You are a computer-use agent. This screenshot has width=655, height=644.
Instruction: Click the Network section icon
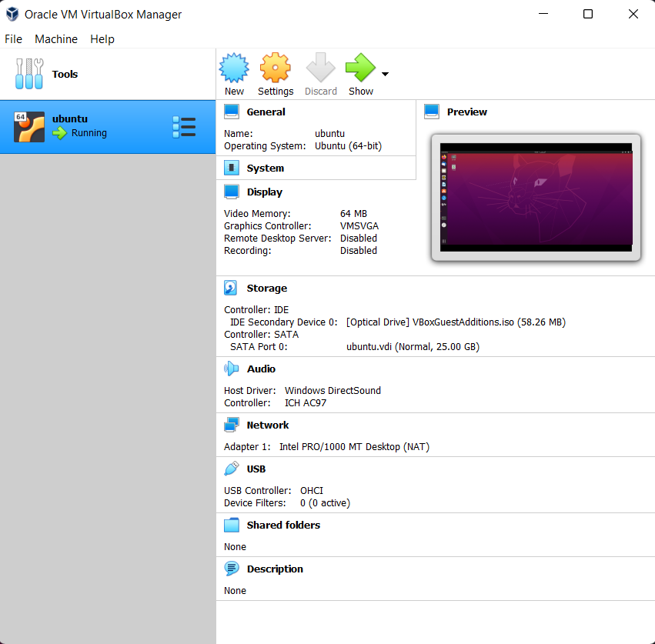point(232,425)
